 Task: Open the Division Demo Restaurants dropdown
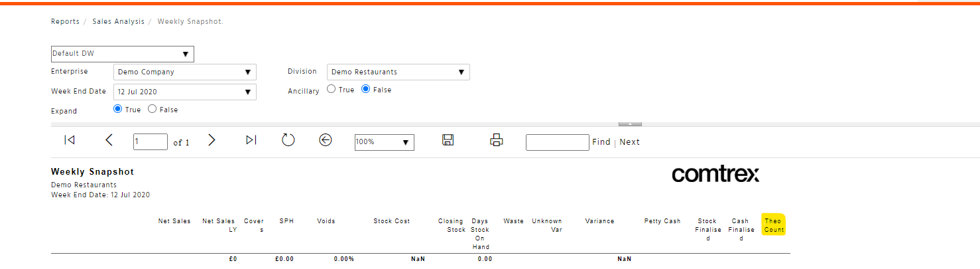click(x=398, y=72)
